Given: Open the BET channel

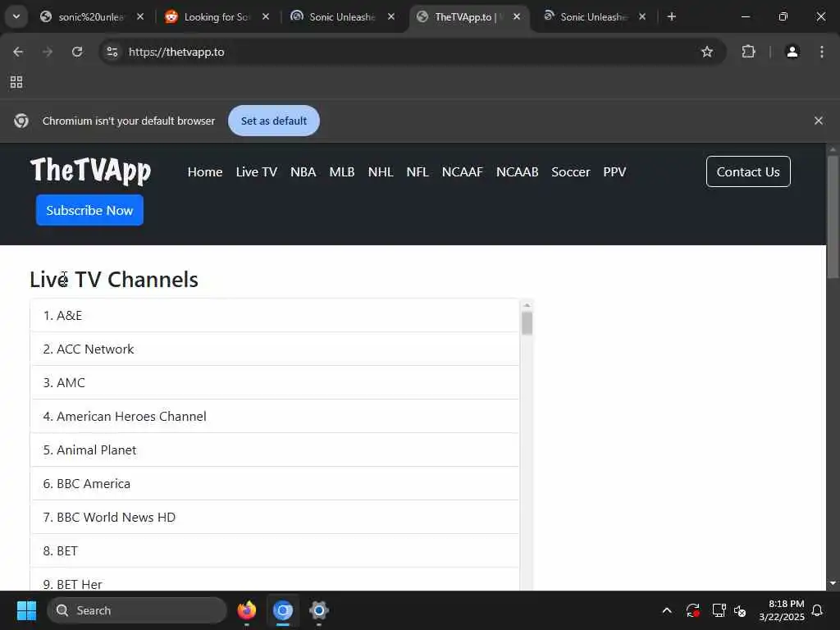Looking at the screenshot, I should pyautogui.click(x=275, y=550).
